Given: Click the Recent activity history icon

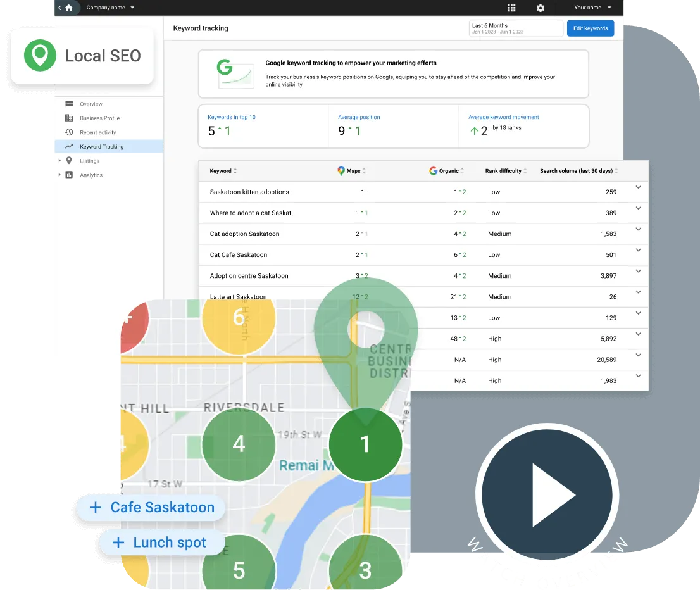Looking at the screenshot, I should click(x=69, y=132).
